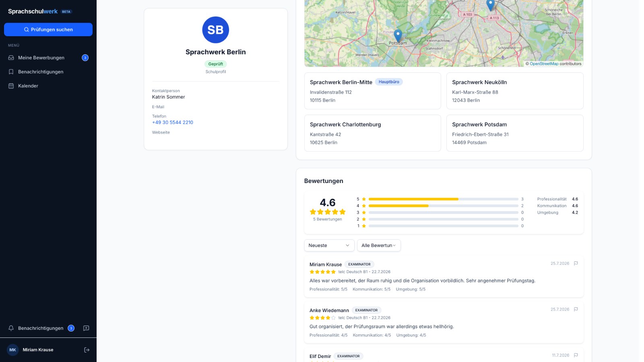This screenshot has width=644, height=362.
Task: Click the bookmark icon beside Benachrichtigungen menu
Action: tap(11, 72)
